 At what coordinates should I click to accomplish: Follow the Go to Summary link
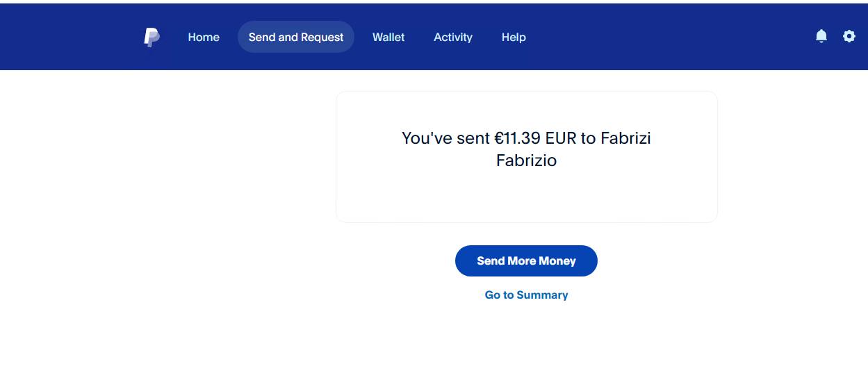(x=526, y=295)
